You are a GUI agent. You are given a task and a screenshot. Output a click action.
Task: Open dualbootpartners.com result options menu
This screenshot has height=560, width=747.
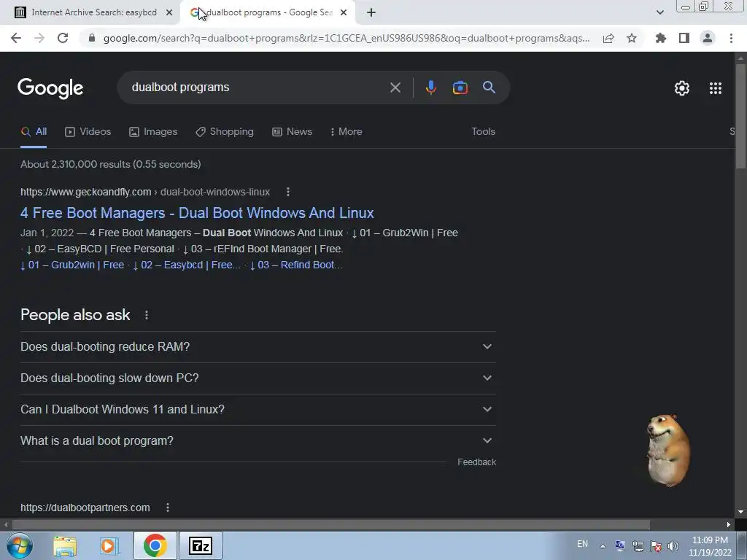click(168, 507)
